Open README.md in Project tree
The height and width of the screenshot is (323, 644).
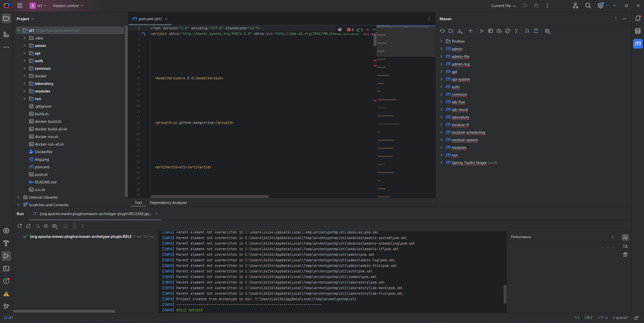pos(46,182)
